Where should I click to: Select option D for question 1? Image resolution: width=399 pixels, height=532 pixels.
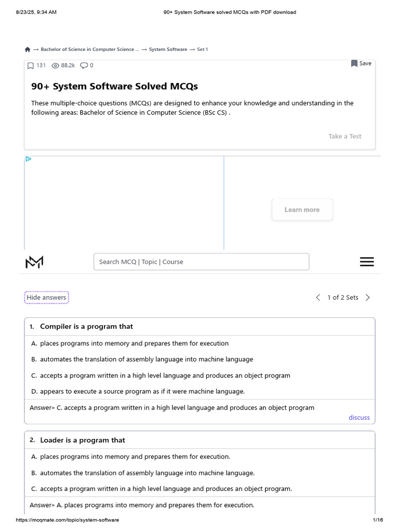click(142, 391)
